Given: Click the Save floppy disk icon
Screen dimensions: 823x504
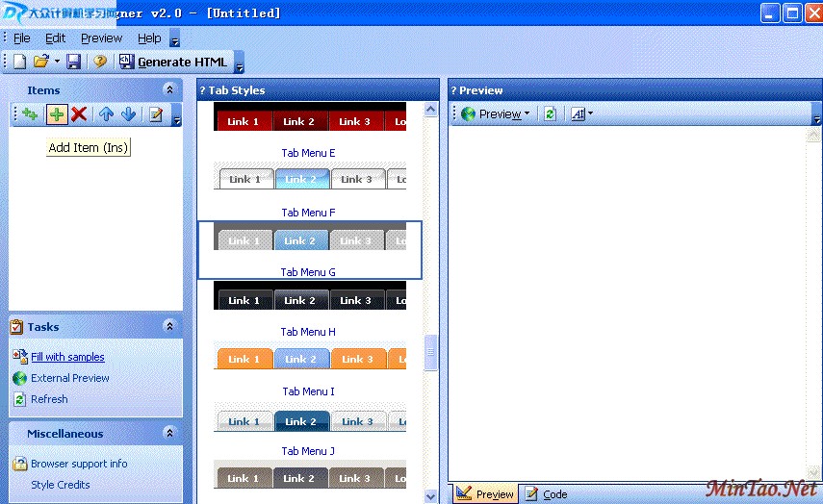Looking at the screenshot, I should [73, 62].
